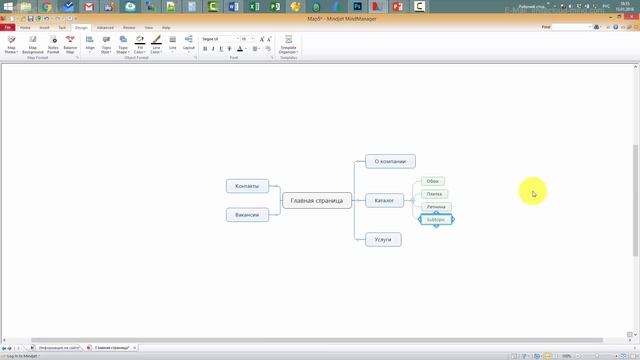Open the Topic Shape menu
Screen dimensions: 640x360
[122, 44]
